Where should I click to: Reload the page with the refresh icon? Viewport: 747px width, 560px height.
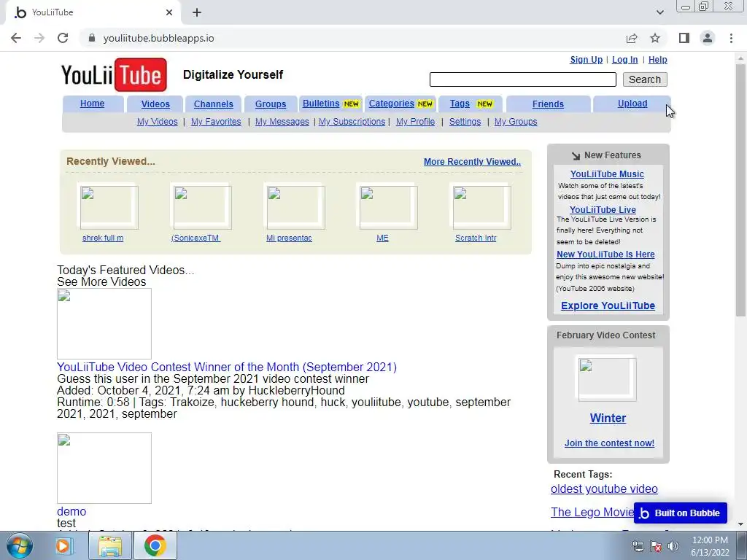63,38
